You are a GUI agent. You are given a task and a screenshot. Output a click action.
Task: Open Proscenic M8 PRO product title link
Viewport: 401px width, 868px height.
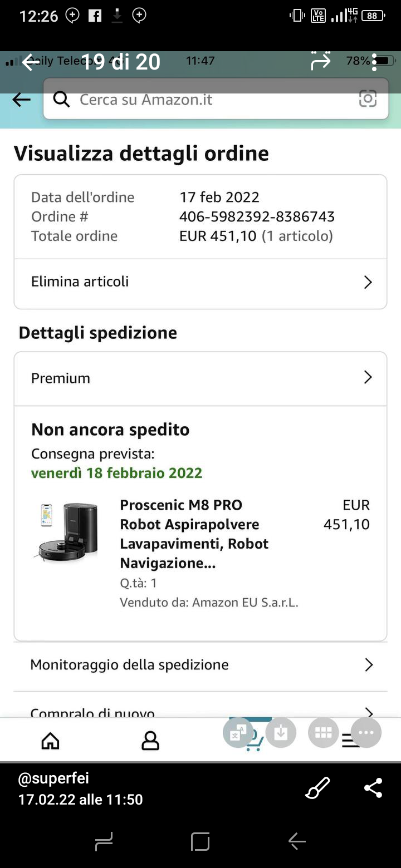(194, 534)
